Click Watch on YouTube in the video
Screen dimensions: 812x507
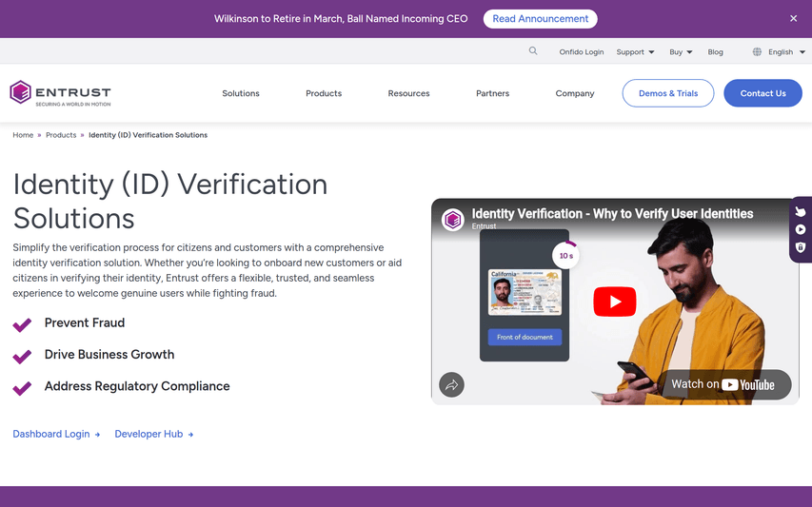725,384
